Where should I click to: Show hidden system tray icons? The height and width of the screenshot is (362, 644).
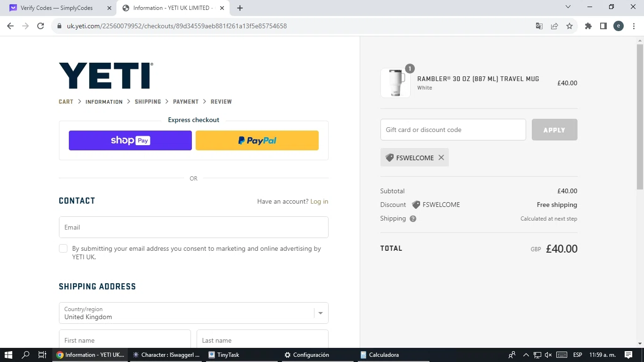pos(526,355)
